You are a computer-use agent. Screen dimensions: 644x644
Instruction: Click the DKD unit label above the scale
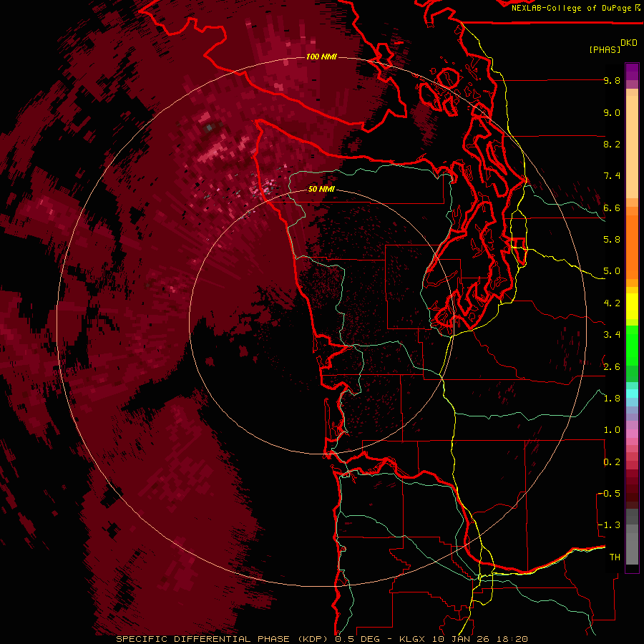point(629,43)
